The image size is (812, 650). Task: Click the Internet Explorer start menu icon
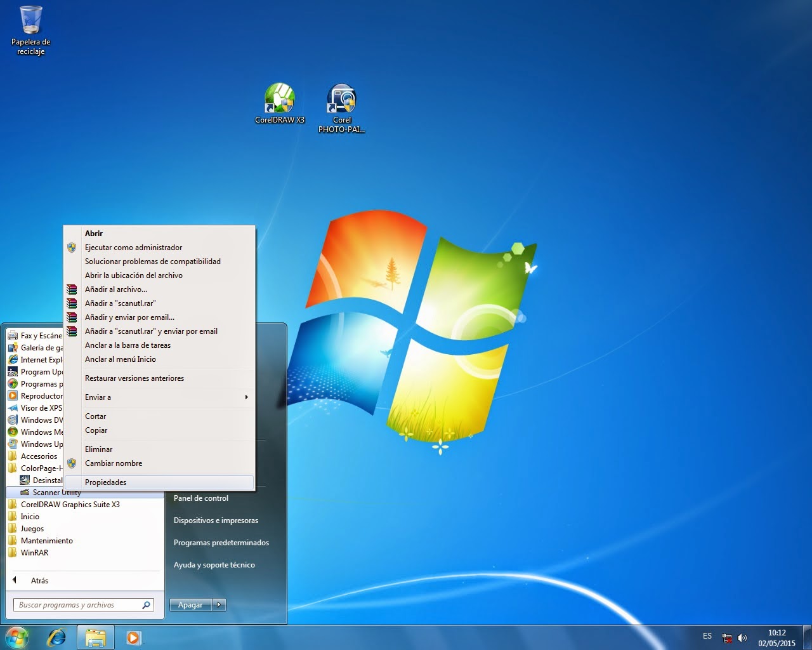click(x=13, y=359)
